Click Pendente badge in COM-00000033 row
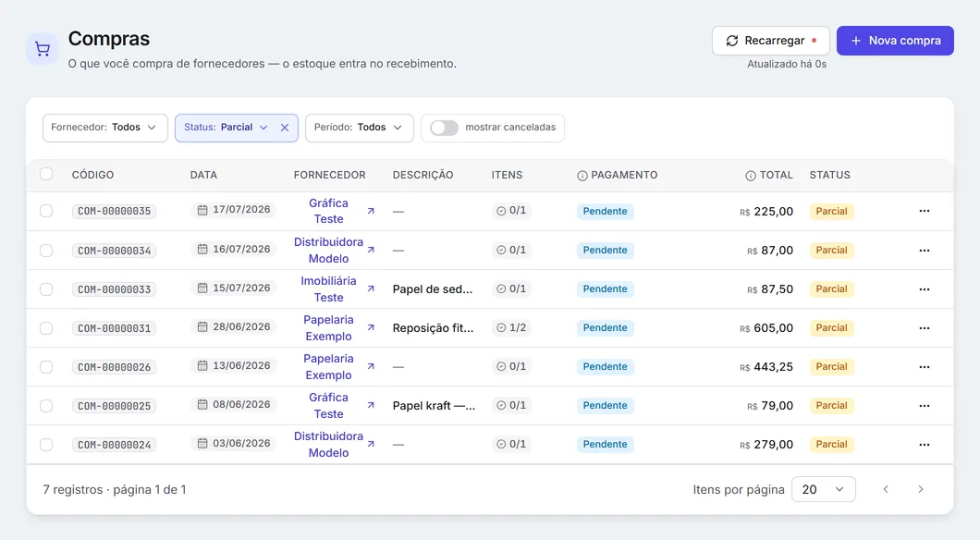 coord(605,288)
